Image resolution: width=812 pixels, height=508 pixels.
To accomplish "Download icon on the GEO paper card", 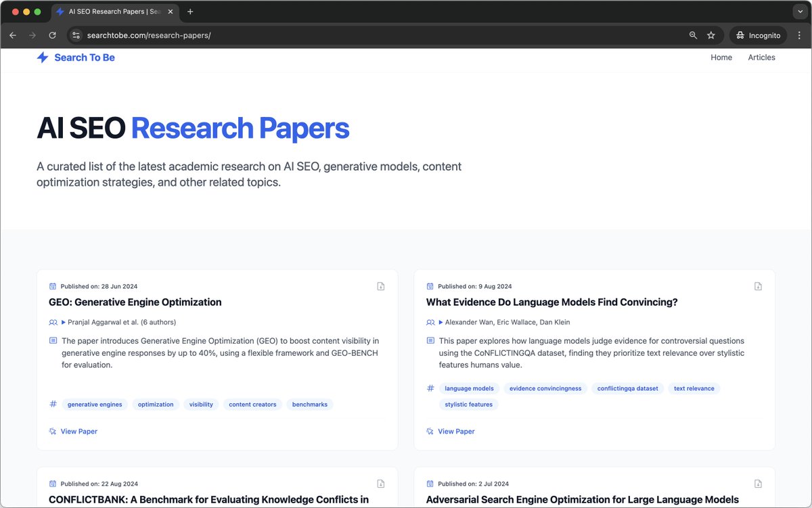I will click(x=381, y=286).
